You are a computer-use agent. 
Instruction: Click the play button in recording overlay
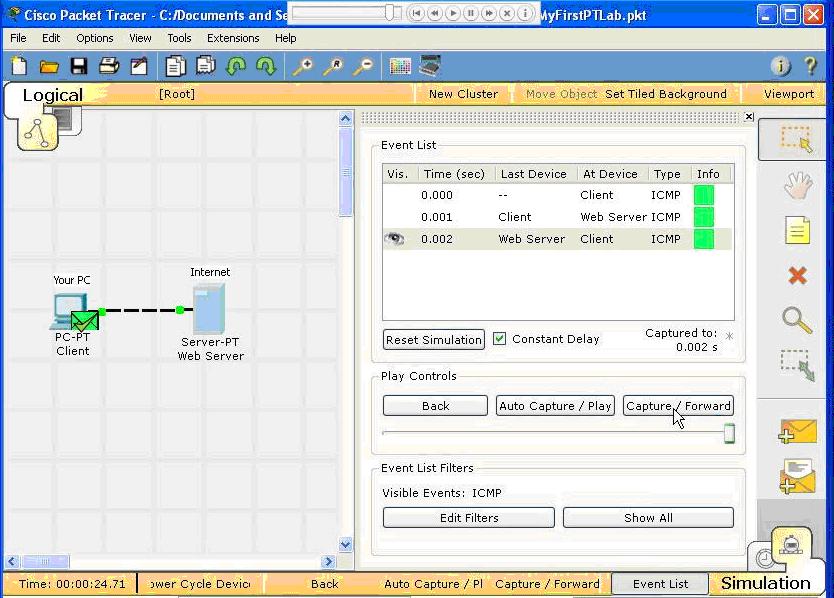pos(453,13)
